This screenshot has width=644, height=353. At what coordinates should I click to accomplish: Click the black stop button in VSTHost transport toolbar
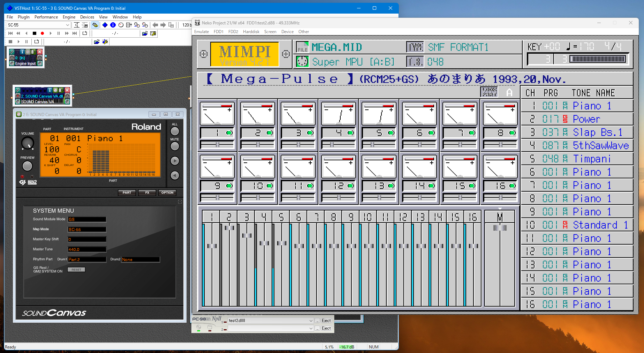[35, 33]
